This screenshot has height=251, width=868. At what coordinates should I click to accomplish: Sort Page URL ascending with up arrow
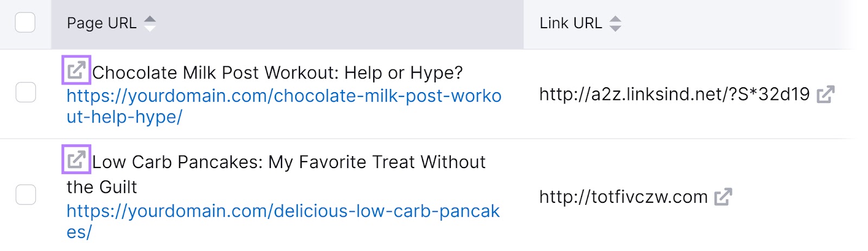click(x=150, y=19)
